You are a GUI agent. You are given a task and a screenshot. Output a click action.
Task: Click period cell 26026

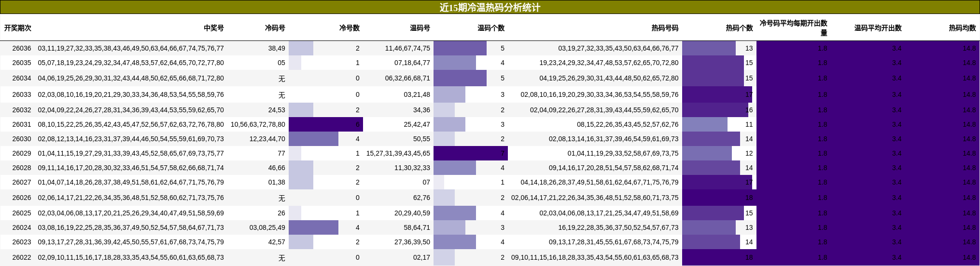pos(22,198)
